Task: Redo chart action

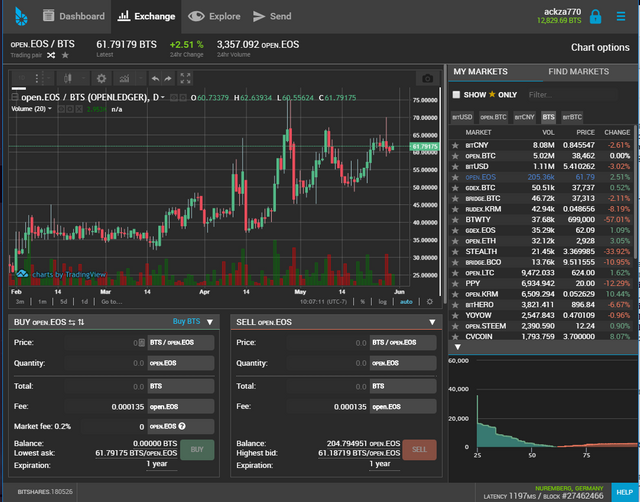Action: [168, 78]
